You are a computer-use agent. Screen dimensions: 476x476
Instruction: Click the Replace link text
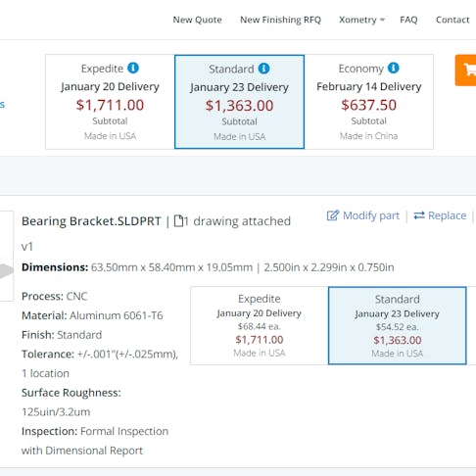pyautogui.click(x=448, y=215)
